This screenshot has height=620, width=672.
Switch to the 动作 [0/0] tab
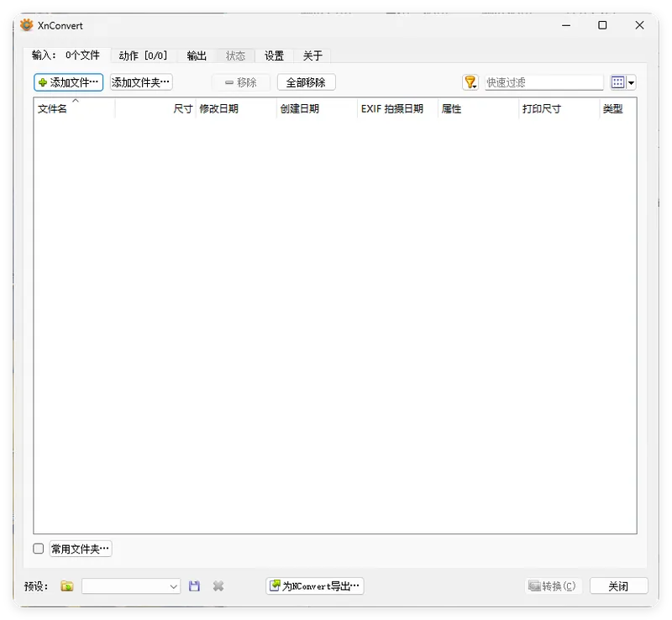click(x=143, y=55)
